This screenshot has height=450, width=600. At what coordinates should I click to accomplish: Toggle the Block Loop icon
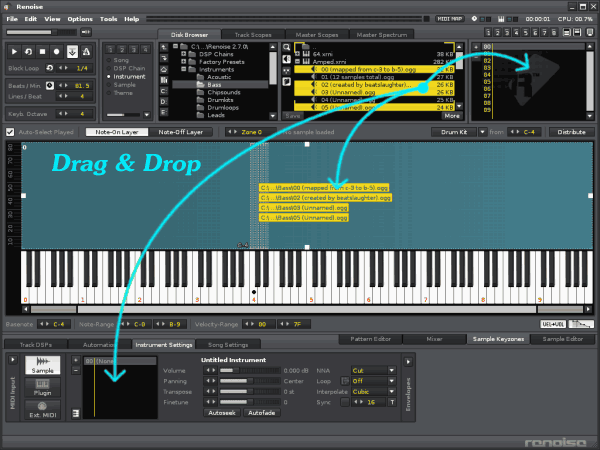point(49,68)
